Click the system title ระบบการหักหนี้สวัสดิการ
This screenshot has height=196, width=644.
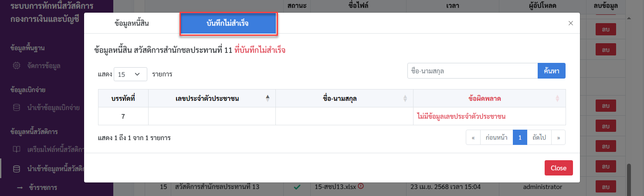click(x=53, y=7)
